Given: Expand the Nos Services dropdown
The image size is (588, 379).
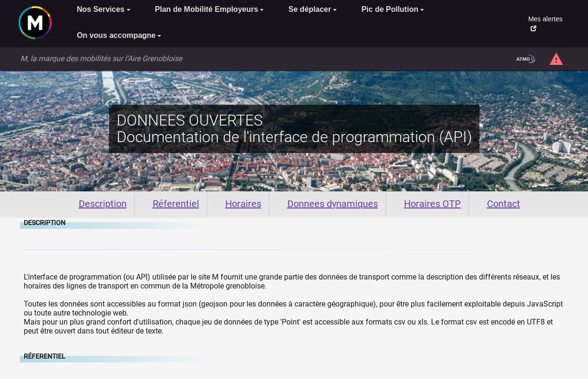Looking at the screenshot, I should tap(103, 9).
